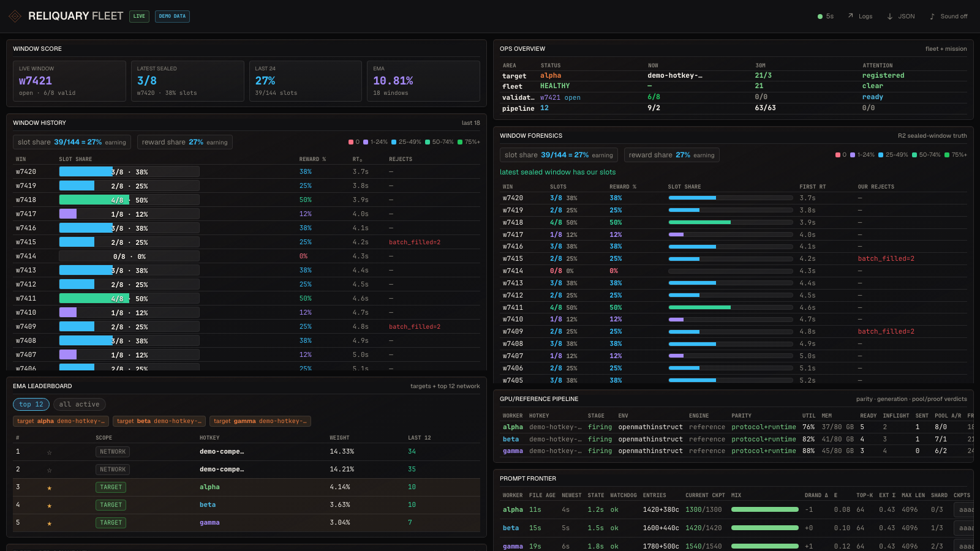Viewport: 980px width, 551px height.
Task: Click the 75%+ legend swatch in Window History
Action: pos(460,142)
